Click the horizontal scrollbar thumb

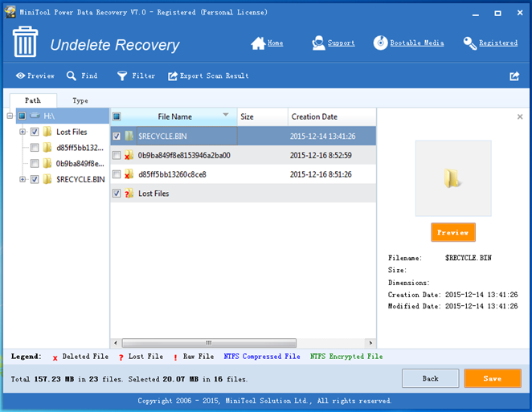pyautogui.click(x=209, y=343)
